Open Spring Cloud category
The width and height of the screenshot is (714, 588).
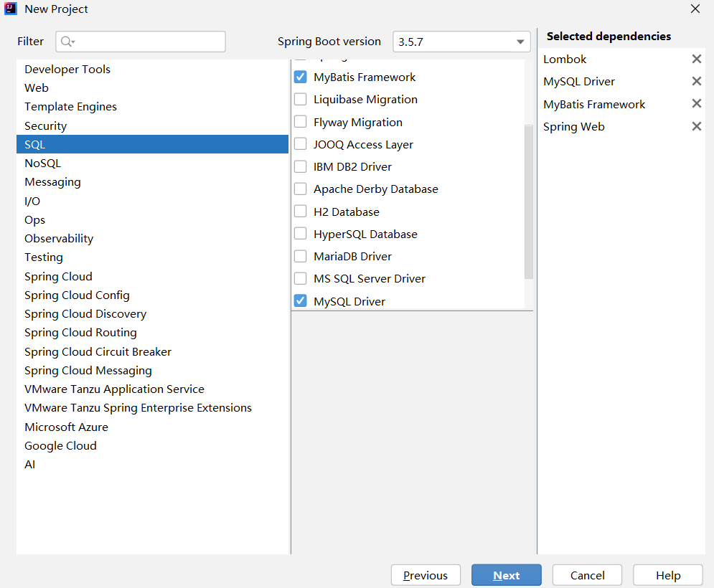coord(152,276)
